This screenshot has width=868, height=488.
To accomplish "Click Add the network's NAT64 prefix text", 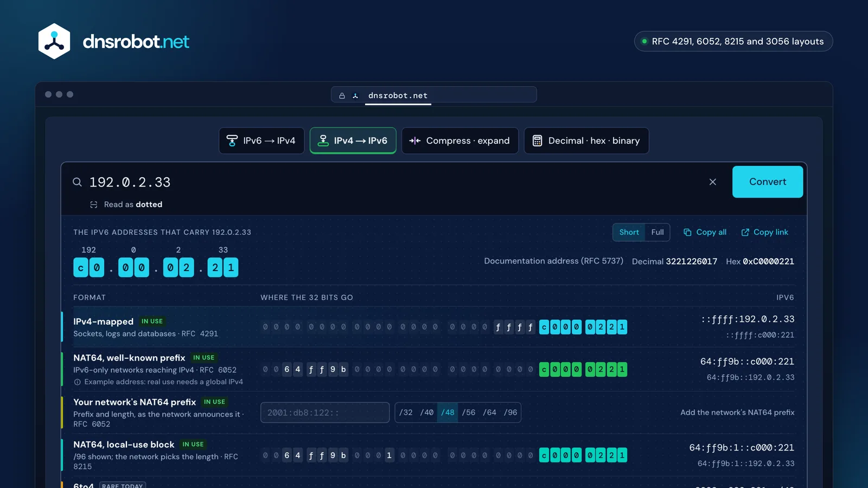I will tap(737, 413).
